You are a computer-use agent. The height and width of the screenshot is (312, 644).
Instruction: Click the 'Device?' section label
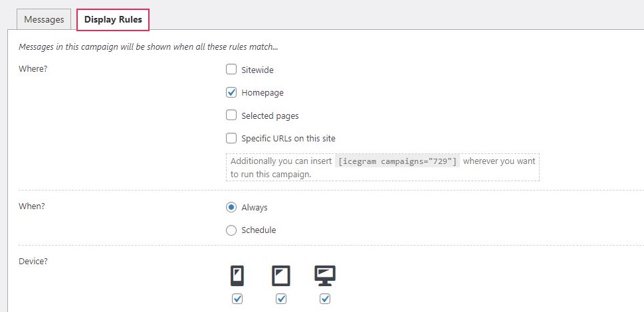[x=33, y=261]
